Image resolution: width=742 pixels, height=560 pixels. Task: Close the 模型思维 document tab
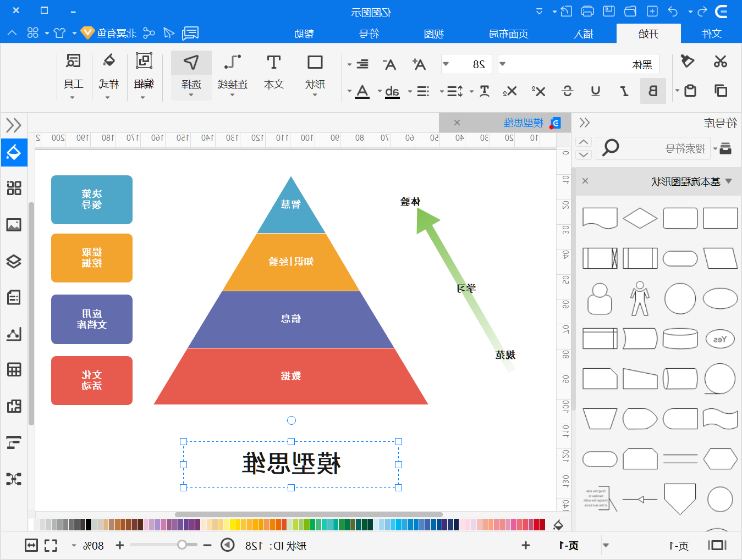[457, 123]
